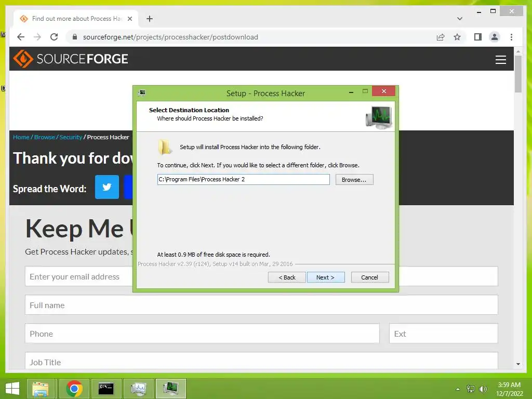
Task: Open the Chrome profile avatar
Action: point(495,37)
